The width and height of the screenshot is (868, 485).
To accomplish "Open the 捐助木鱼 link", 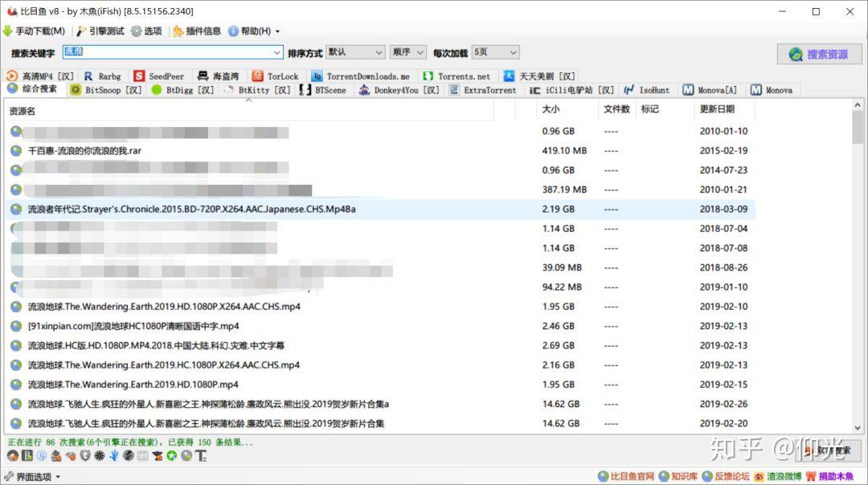I will 829,476.
